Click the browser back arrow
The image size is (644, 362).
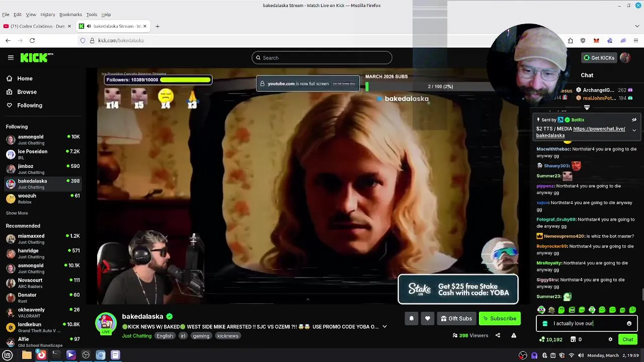click(8, 40)
